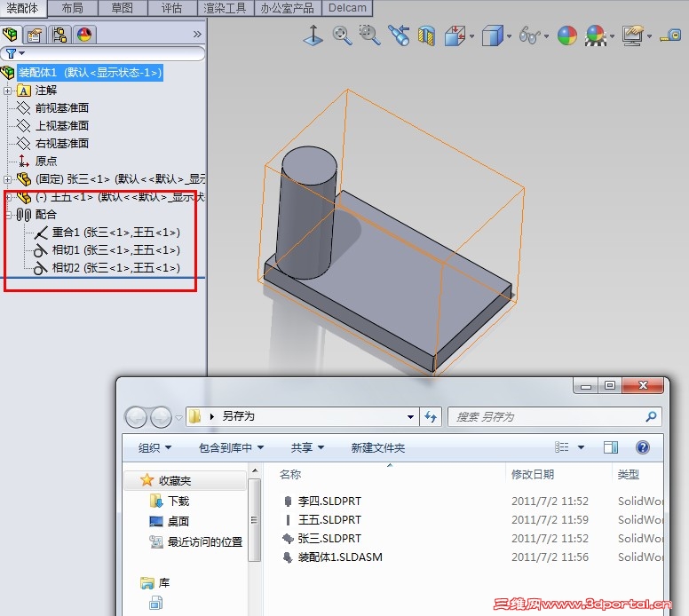Screen dimensions: 689x616
Task: Click 新建文件夹 button
Action: point(378,447)
